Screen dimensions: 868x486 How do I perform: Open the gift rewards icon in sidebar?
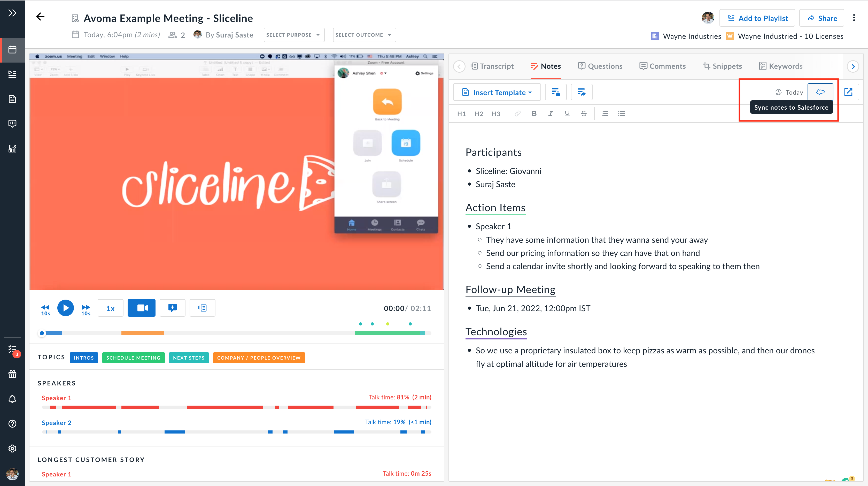(x=12, y=374)
